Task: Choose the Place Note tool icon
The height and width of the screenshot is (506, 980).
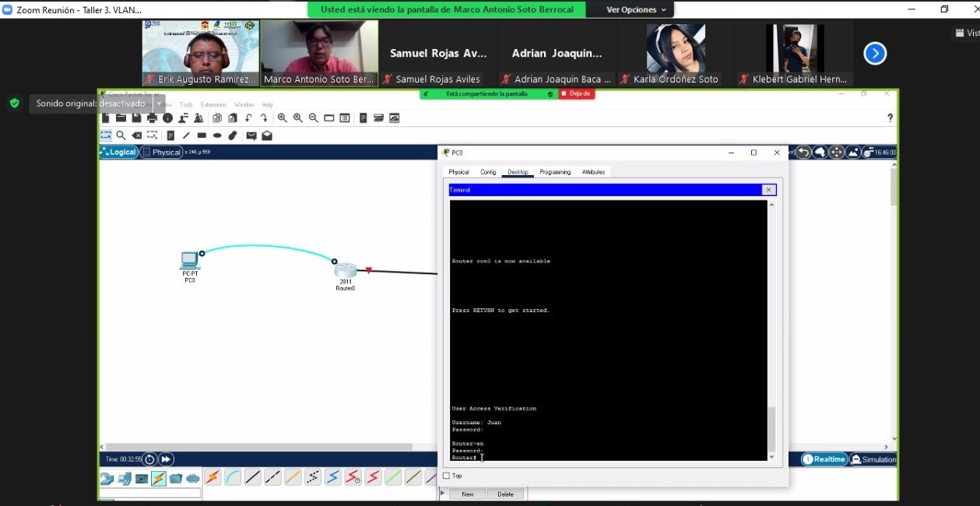Action: pyautogui.click(x=170, y=135)
